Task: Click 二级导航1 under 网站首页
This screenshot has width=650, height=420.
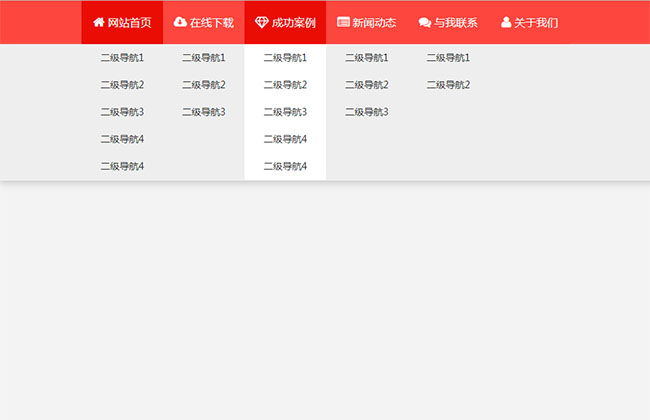Action: (122, 58)
